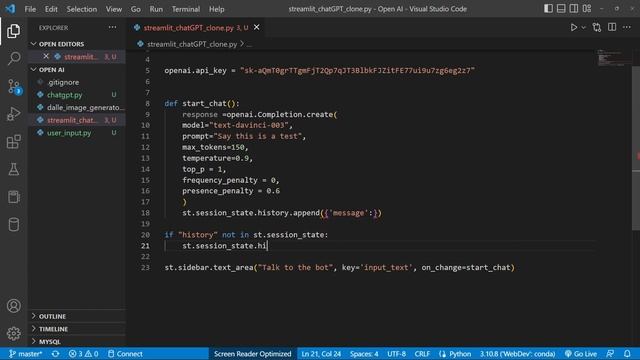640x360 pixels.
Task: Change line ending via CRLF
Action: [422, 354]
